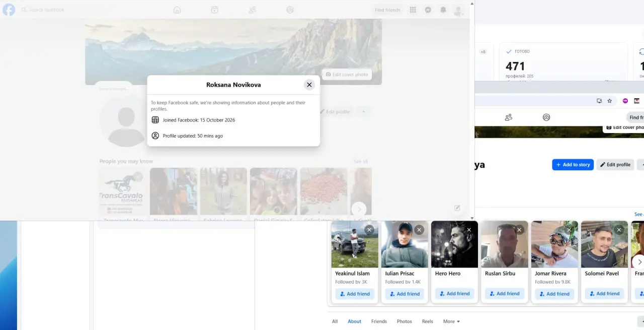The width and height of the screenshot is (644, 330).
Task: Add Yeakinul Islam as a friend
Action: tap(355, 294)
